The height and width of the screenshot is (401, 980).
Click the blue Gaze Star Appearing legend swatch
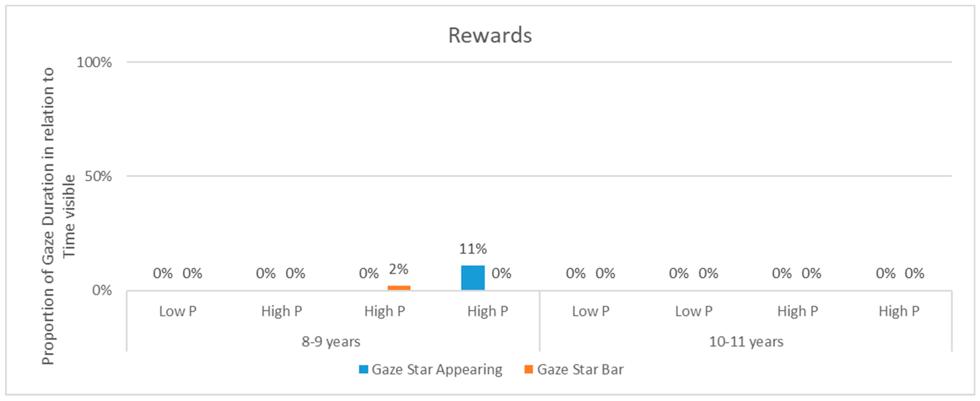point(363,369)
